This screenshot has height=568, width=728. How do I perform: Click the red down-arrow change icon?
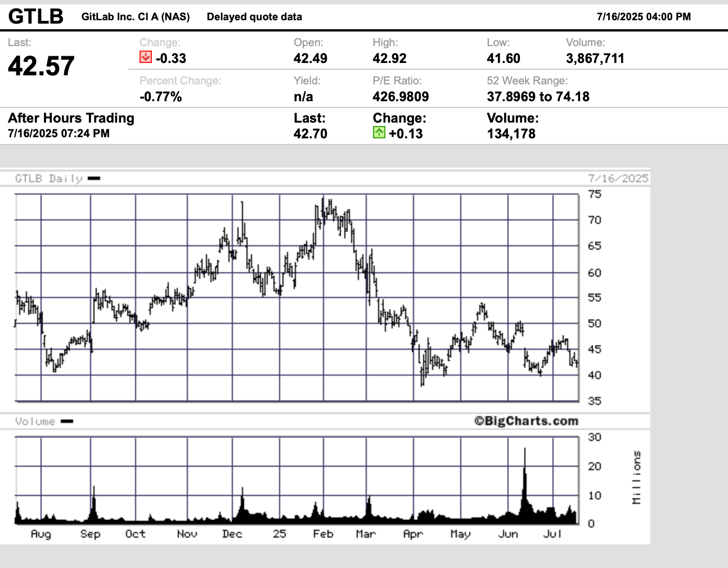coord(146,57)
